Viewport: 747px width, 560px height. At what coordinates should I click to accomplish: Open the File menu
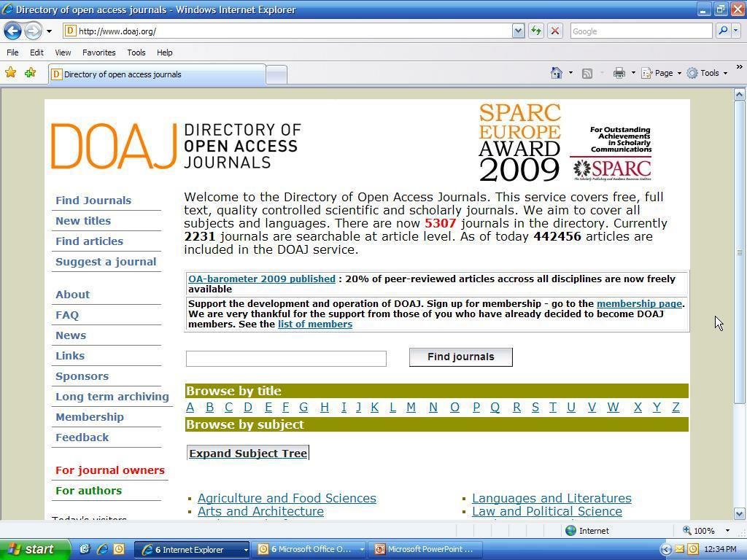pyautogui.click(x=13, y=52)
